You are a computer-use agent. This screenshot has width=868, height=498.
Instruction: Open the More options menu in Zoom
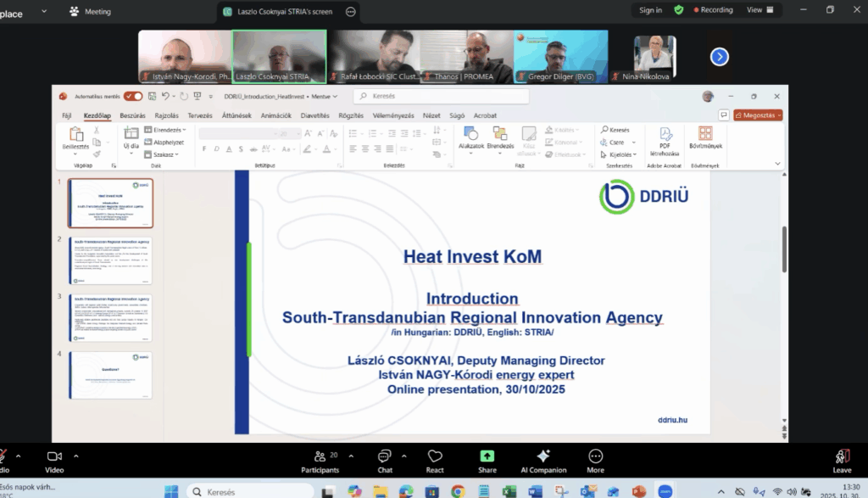click(x=596, y=459)
